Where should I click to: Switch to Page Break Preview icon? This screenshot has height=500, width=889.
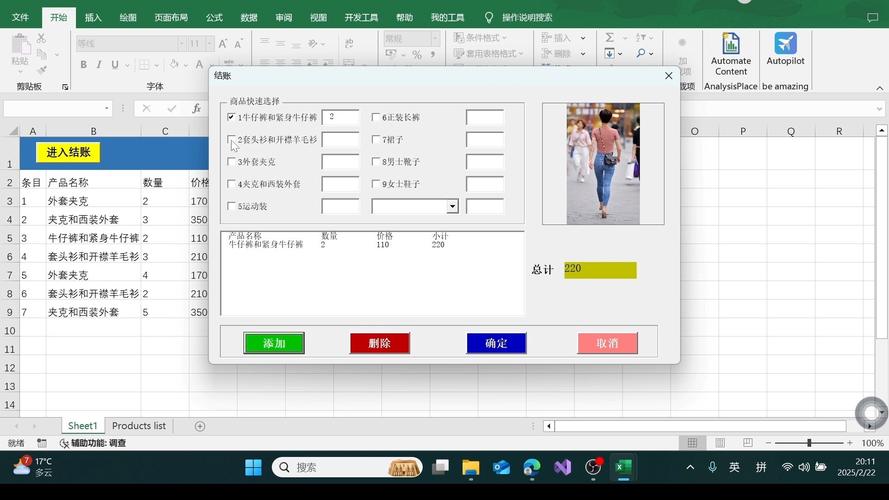pos(748,443)
